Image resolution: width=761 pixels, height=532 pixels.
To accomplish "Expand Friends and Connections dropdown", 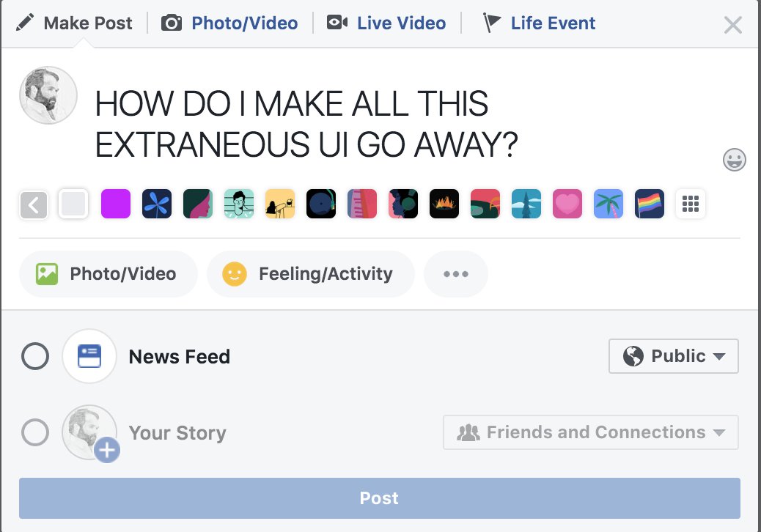I will [590, 432].
